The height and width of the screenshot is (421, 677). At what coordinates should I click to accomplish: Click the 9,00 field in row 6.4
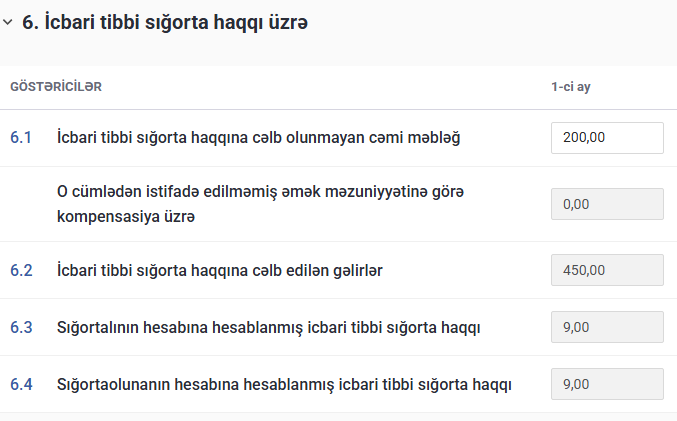click(x=607, y=384)
